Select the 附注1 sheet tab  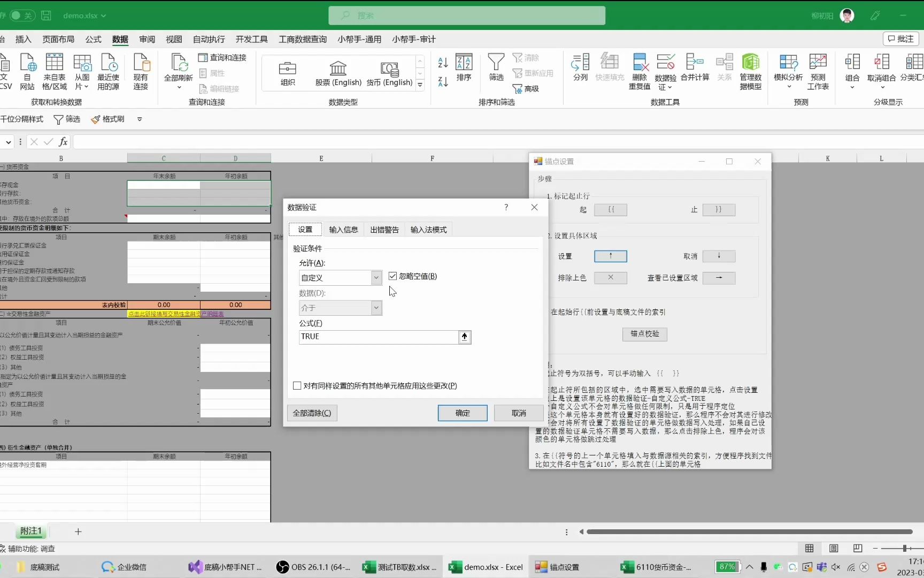(31, 531)
